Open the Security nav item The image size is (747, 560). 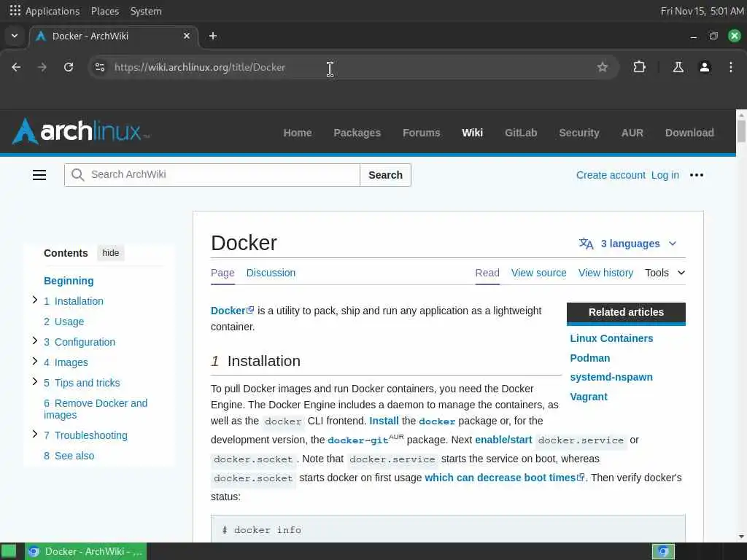tap(579, 133)
